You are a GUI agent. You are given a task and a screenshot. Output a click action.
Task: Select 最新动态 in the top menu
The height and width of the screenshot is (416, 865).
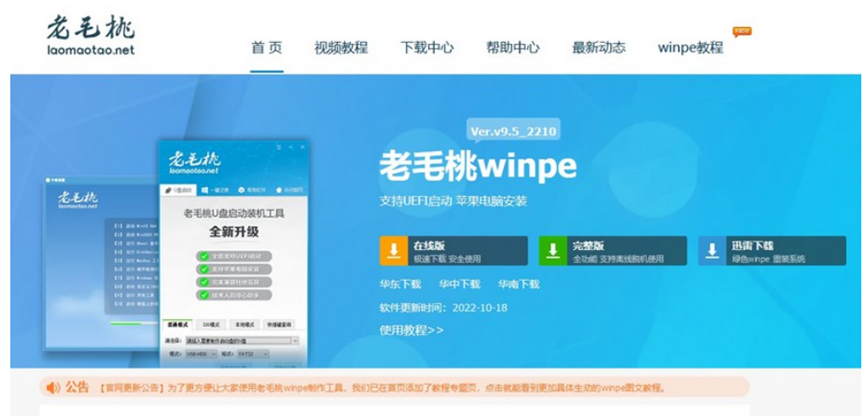pos(599,47)
